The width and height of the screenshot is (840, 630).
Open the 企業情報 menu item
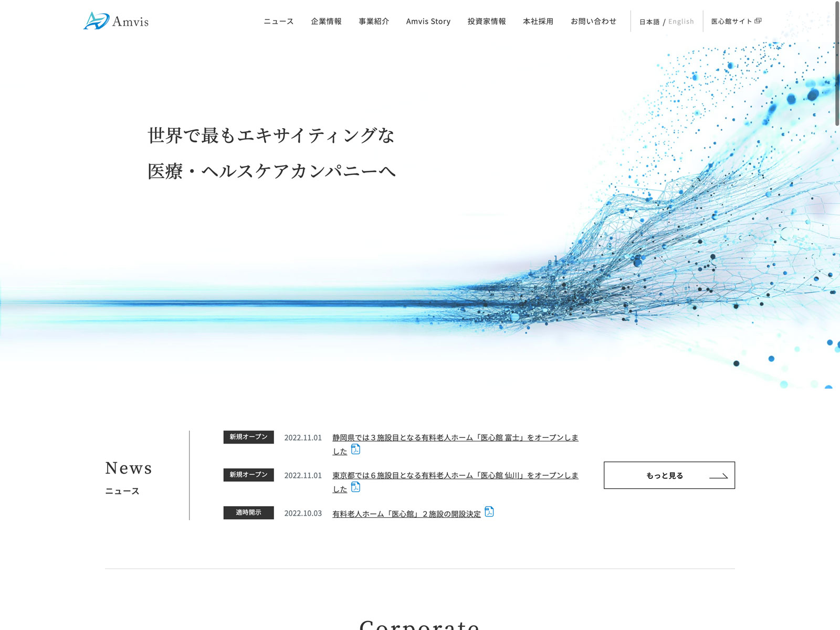pos(326,22)
